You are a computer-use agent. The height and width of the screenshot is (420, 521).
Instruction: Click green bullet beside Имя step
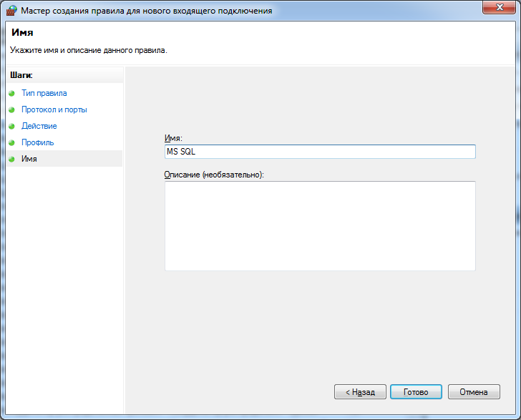[11, 160]
